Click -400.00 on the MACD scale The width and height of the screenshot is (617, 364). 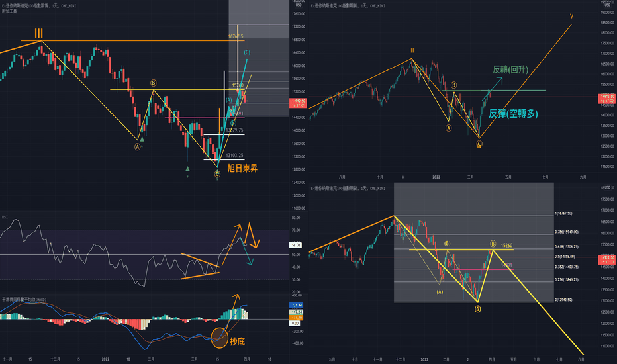click(x=297, y=343)
